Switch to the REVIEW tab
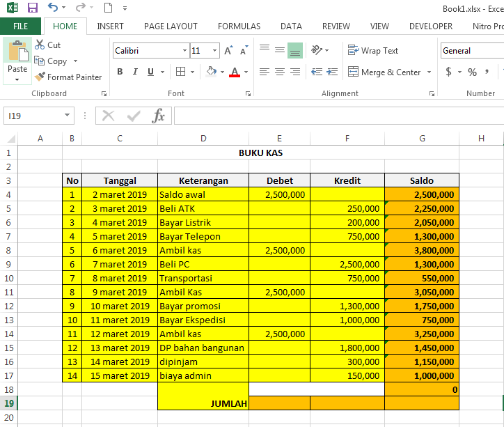 coord(336,26)
